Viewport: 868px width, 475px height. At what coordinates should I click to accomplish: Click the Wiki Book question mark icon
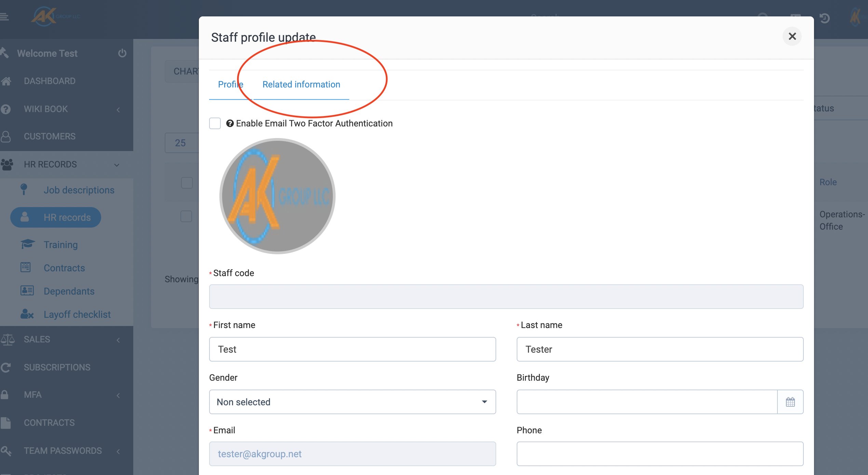[x=6, y=109]
